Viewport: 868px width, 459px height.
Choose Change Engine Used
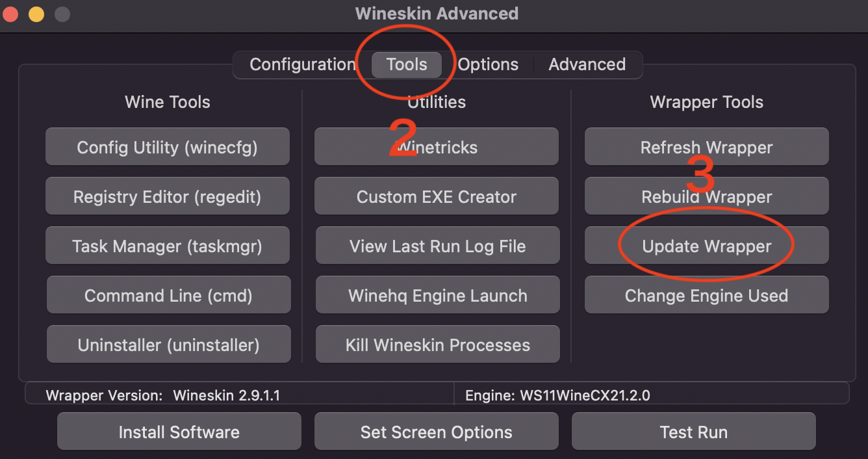click(x=707, y=295)
